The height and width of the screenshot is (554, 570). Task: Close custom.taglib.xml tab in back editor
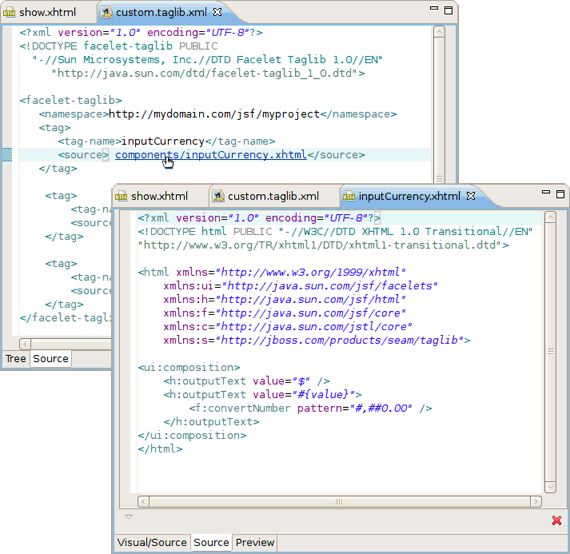217,12
